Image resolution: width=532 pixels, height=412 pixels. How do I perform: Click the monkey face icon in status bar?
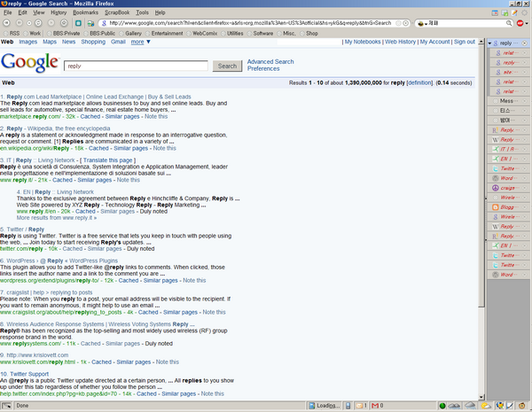522,406
